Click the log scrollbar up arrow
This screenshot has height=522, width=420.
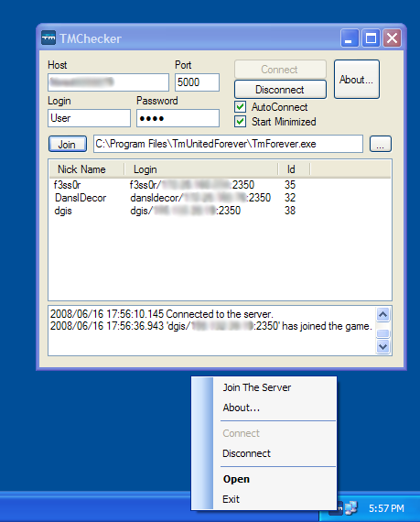coord(383,315)
